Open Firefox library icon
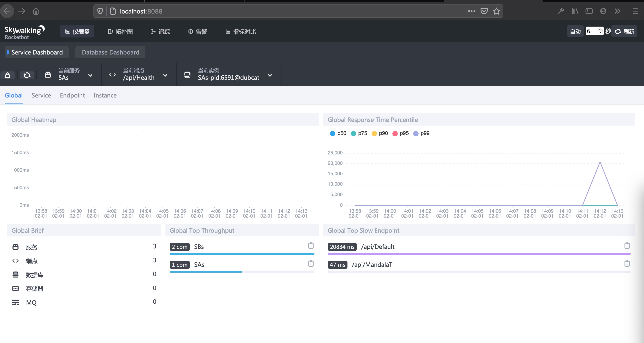 pos(575,11)
